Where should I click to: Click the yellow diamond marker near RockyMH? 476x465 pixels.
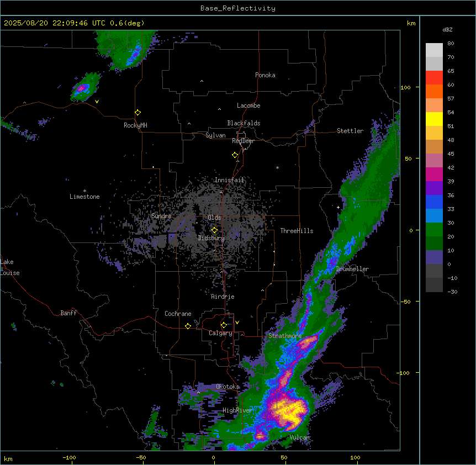click(x=138, y=113)
